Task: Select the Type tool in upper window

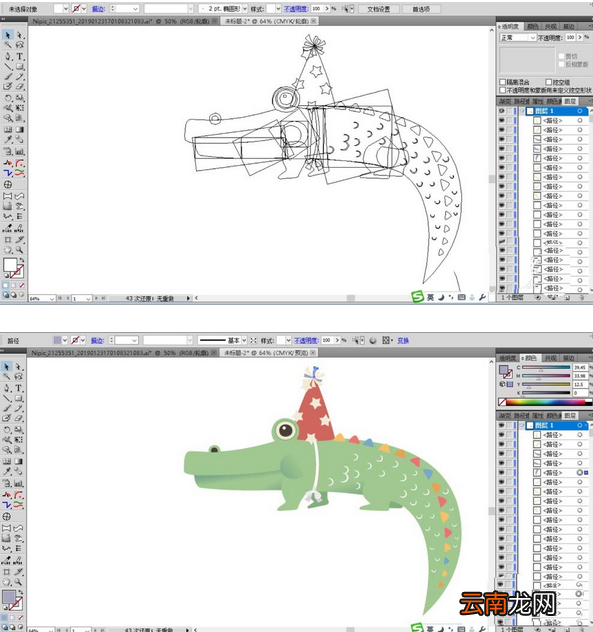Action: pos(19,56)
